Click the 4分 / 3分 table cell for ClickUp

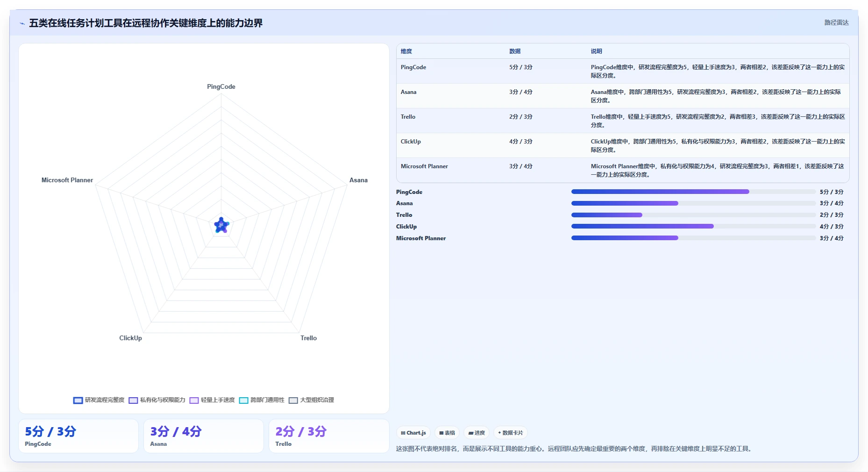click(521, 142)
